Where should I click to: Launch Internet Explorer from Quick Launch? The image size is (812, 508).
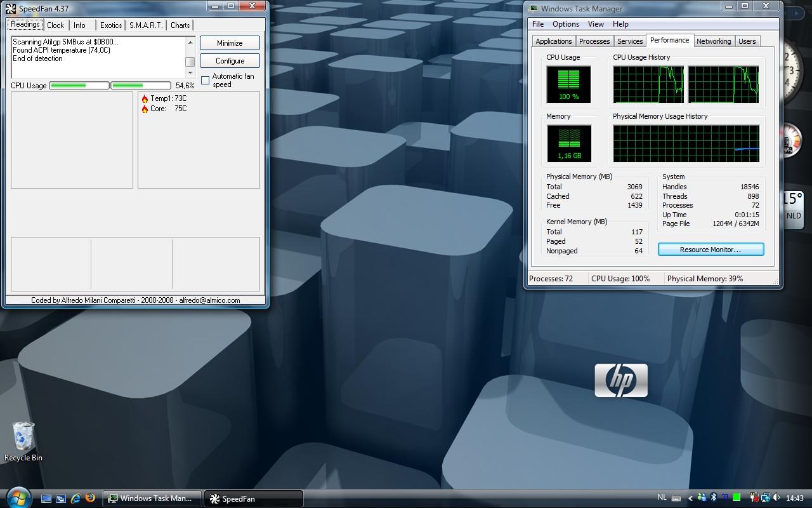tap(75, 498)
